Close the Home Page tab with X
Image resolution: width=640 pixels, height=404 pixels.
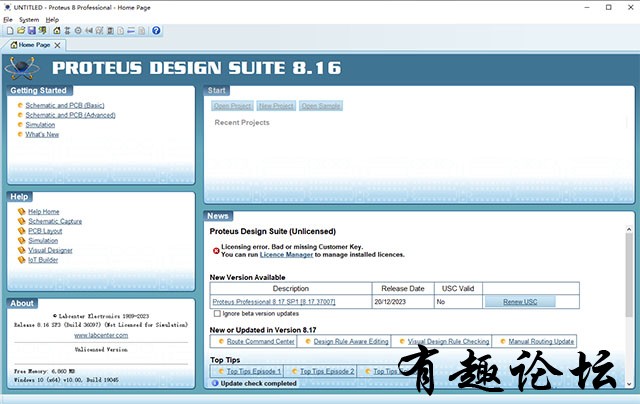(x=57, y=45)
